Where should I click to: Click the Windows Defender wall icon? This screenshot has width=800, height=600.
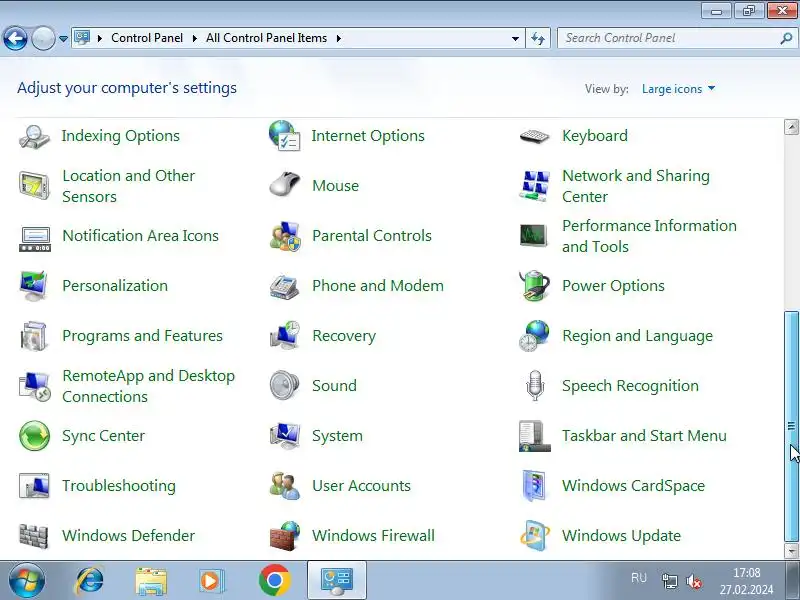[33, 536]
